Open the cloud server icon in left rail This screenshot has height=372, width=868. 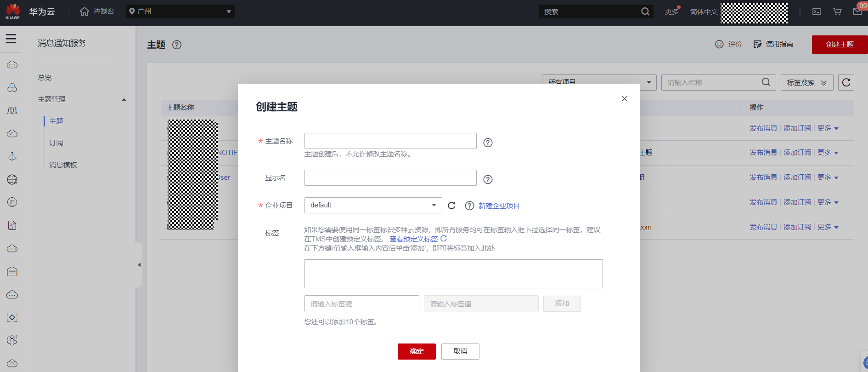click(x=12, y=65)
